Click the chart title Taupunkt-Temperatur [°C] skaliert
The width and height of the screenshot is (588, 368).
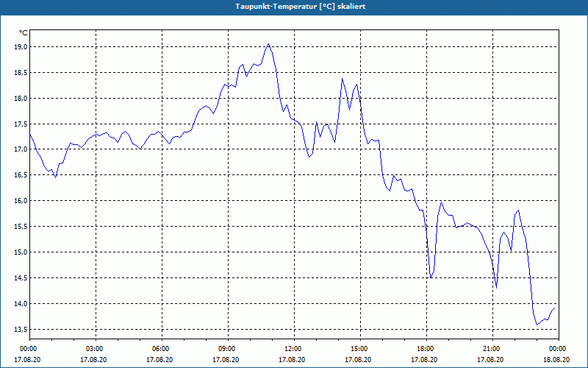click(301, 7)
